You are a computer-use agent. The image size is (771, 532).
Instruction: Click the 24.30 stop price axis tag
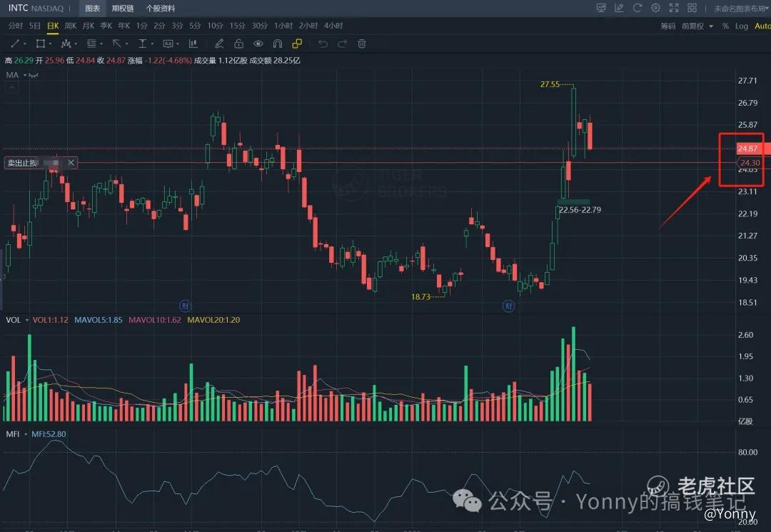tap(750, 163)
